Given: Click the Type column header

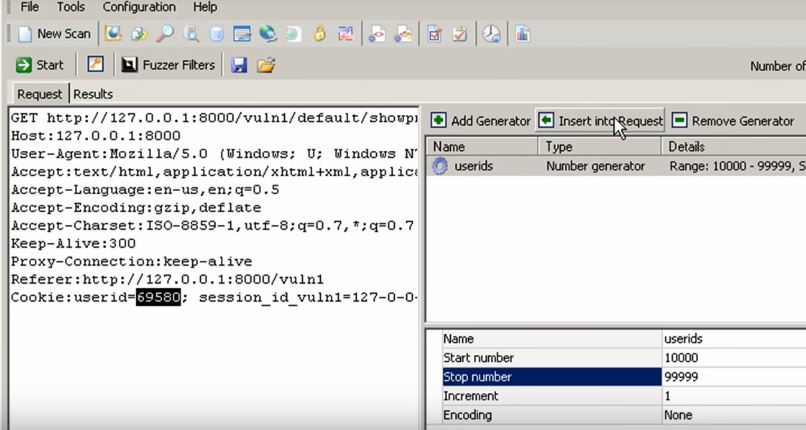Looking at the screenshot, I should coord(599,147).
